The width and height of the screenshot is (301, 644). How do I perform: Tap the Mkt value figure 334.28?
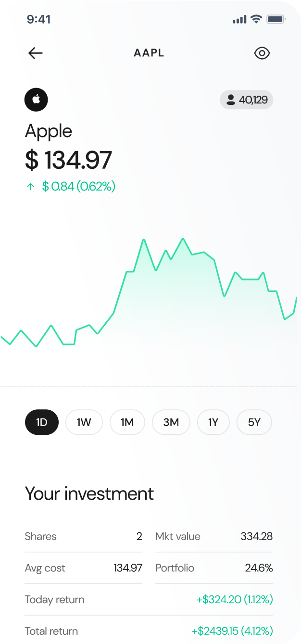point(257,536)
